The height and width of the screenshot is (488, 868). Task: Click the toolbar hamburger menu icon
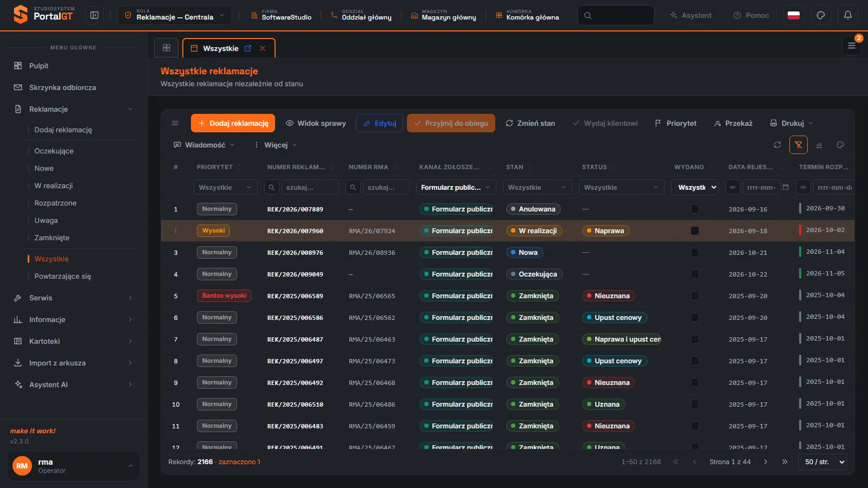click(175, 123)
